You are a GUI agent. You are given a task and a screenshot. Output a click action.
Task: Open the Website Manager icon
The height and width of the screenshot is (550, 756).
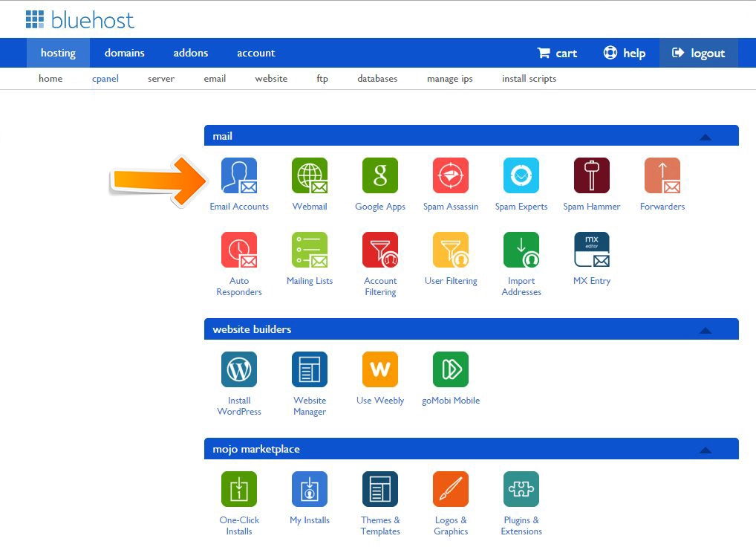310,369
